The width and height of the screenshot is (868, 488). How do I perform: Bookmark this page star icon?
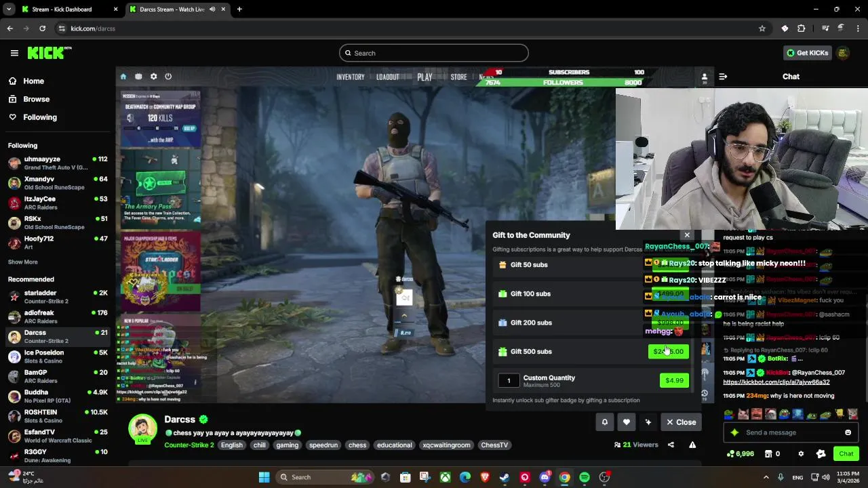[x=762, y=28]
